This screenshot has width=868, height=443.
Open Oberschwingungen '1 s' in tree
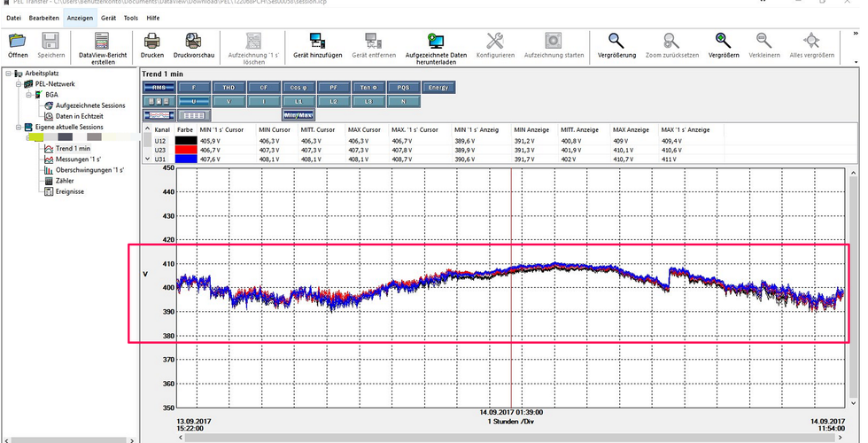point(89,170)
